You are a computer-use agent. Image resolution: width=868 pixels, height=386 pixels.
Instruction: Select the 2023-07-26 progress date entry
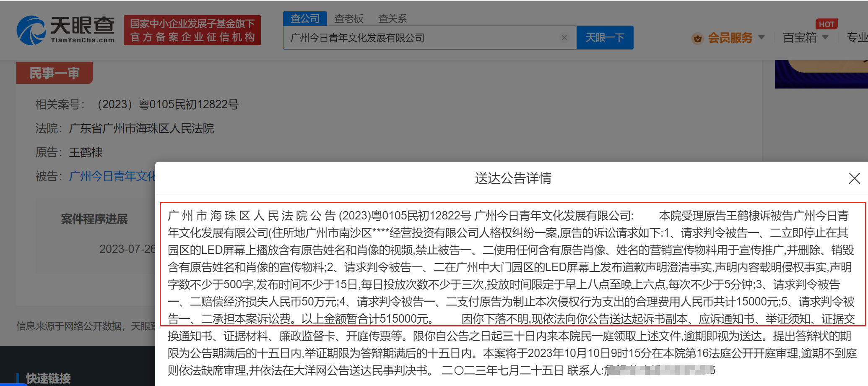[x=127, y=249]
